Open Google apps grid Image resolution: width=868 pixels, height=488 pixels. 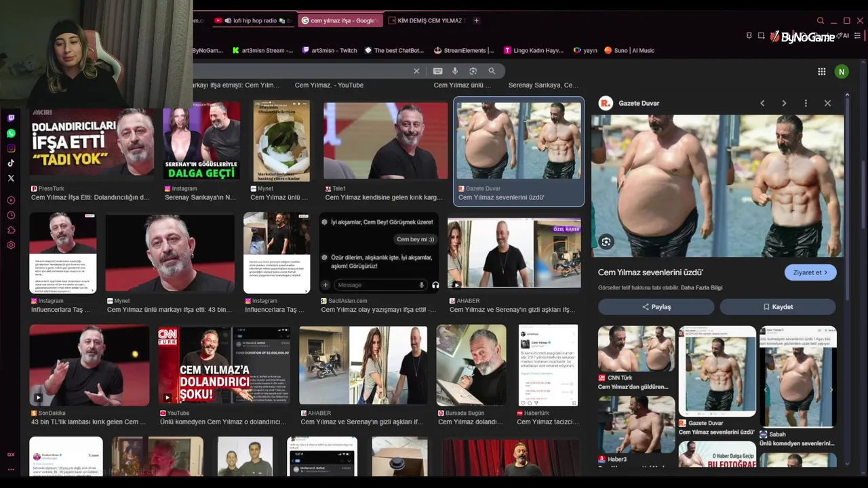(821, 71)
